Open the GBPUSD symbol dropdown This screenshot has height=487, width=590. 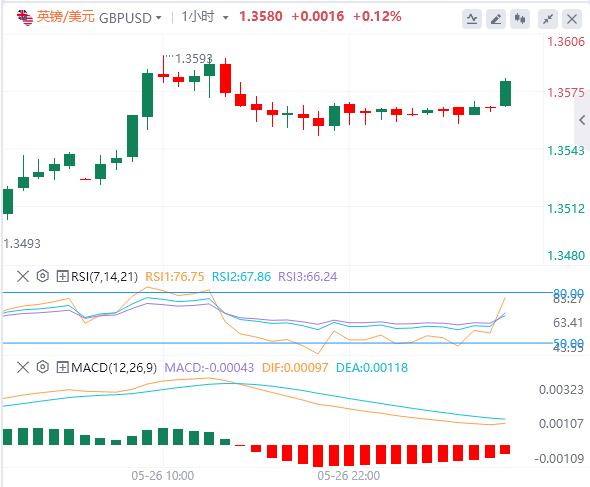tap(158, 18)
